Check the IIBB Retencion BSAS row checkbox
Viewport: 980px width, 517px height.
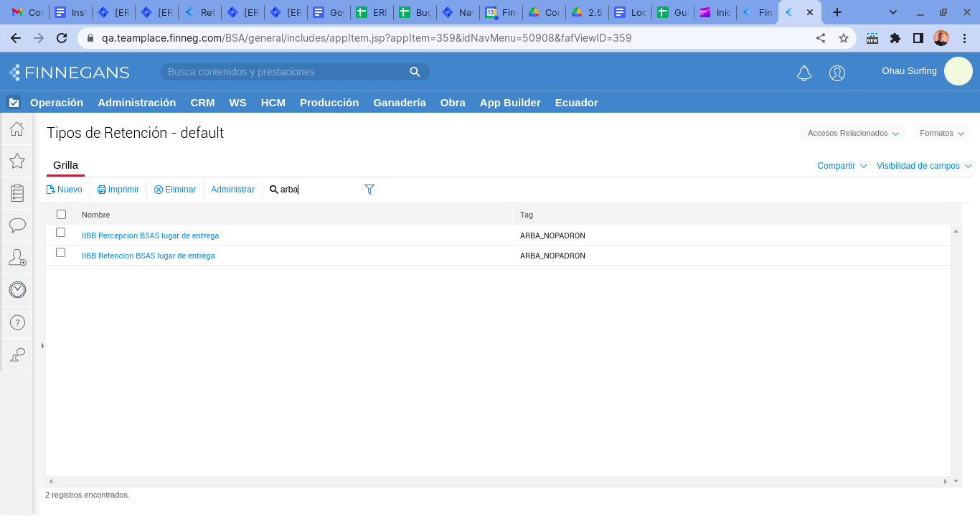[61, 253]
